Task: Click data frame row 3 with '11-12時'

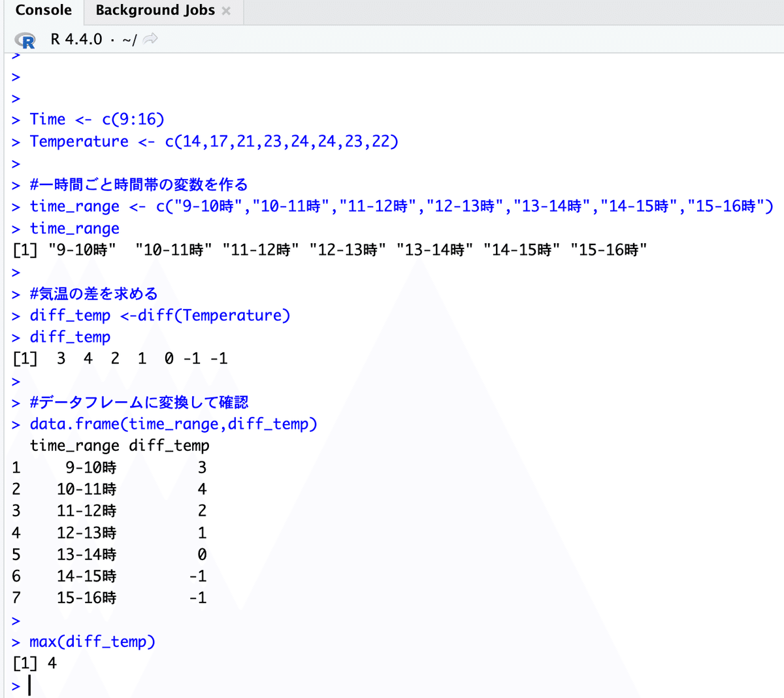Action: (x=109, y=510)
